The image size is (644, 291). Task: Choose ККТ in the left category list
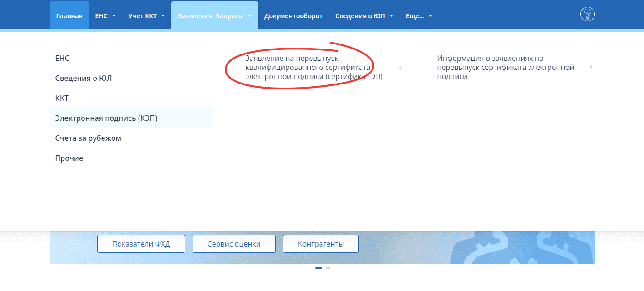click(62, 98)
